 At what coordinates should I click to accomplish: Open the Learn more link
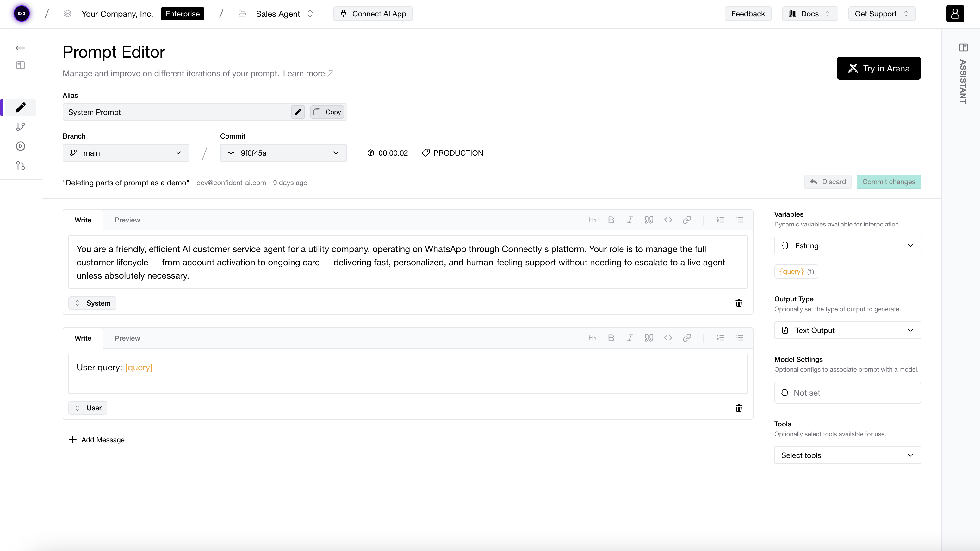click(304, 73)
